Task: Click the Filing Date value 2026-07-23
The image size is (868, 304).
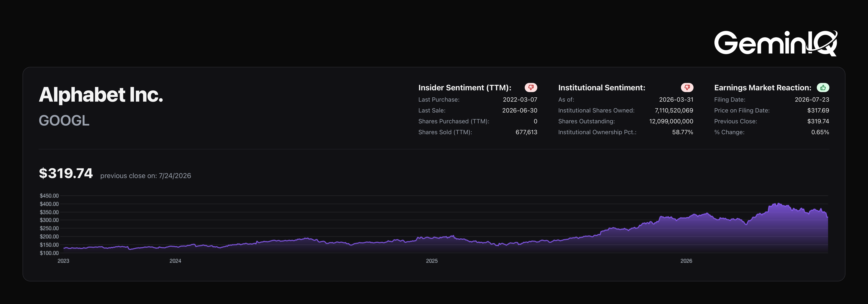Action: [812, 99]
